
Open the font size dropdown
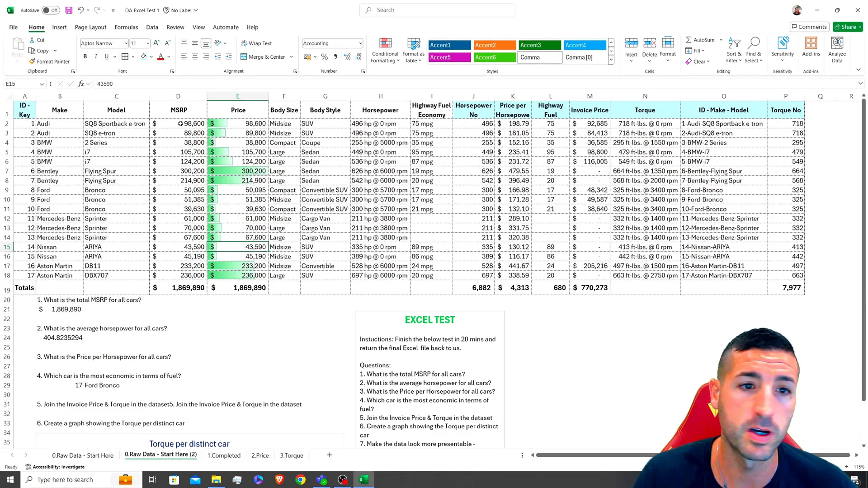tap(148, 43)
